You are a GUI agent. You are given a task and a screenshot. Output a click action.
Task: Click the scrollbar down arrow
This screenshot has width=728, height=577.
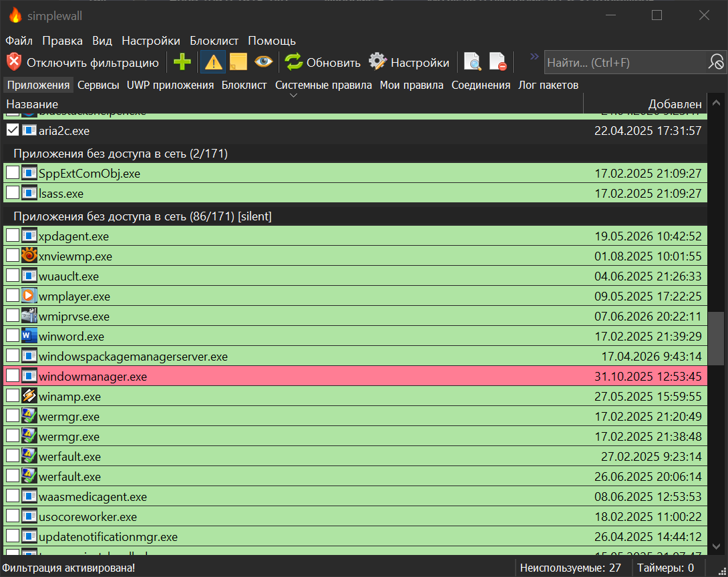pyautogui.click(x=717, y=546)
